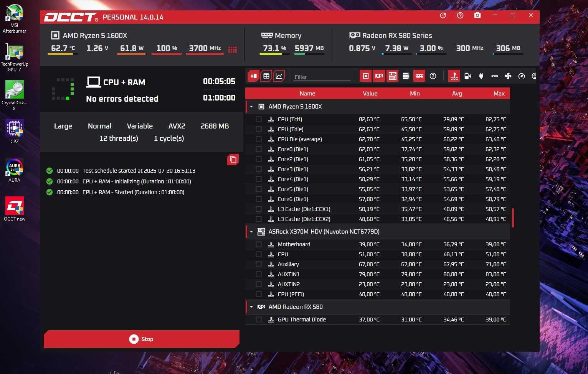Open the OCCT new desktop shortcut

pos(14,209)
